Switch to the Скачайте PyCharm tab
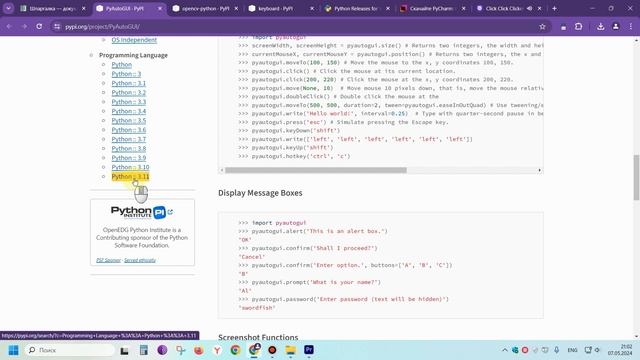 point(433,8)
